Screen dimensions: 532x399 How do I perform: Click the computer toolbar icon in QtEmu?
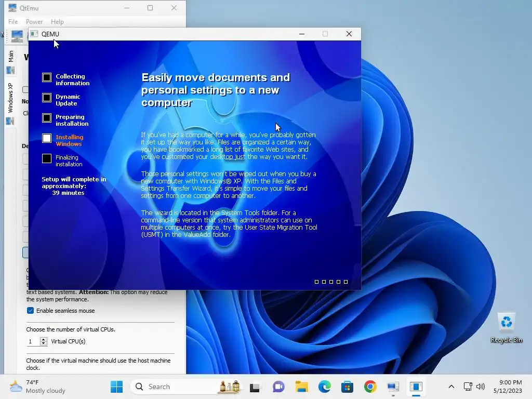pyautogui.click(x=17, y=36)
